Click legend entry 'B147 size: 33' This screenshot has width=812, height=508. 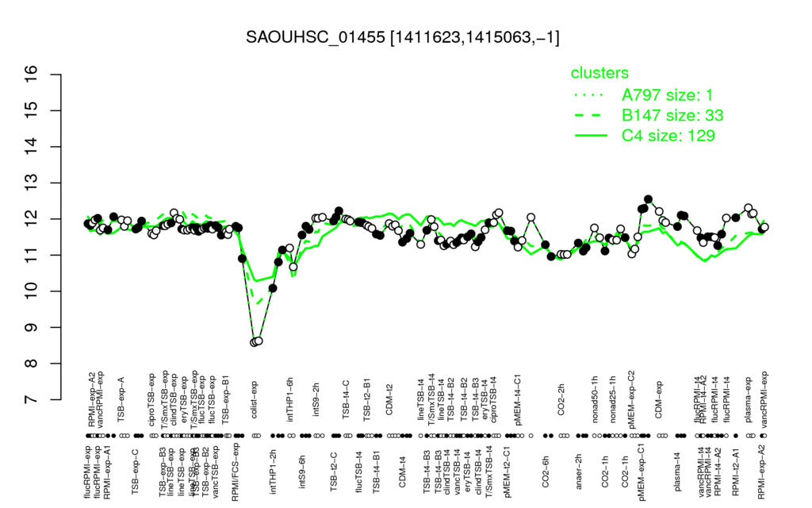[x=672, y=115]
